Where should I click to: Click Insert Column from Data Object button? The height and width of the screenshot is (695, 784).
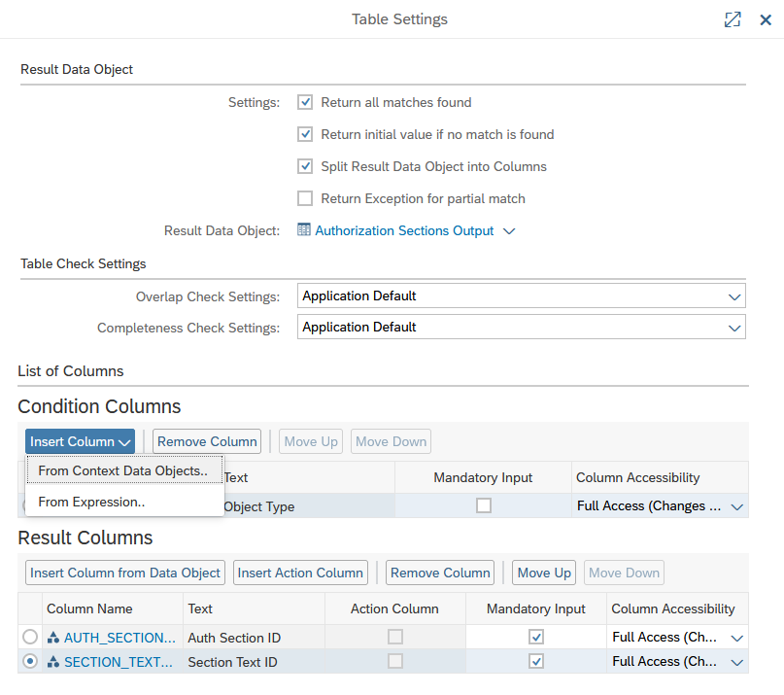(125, 573)
